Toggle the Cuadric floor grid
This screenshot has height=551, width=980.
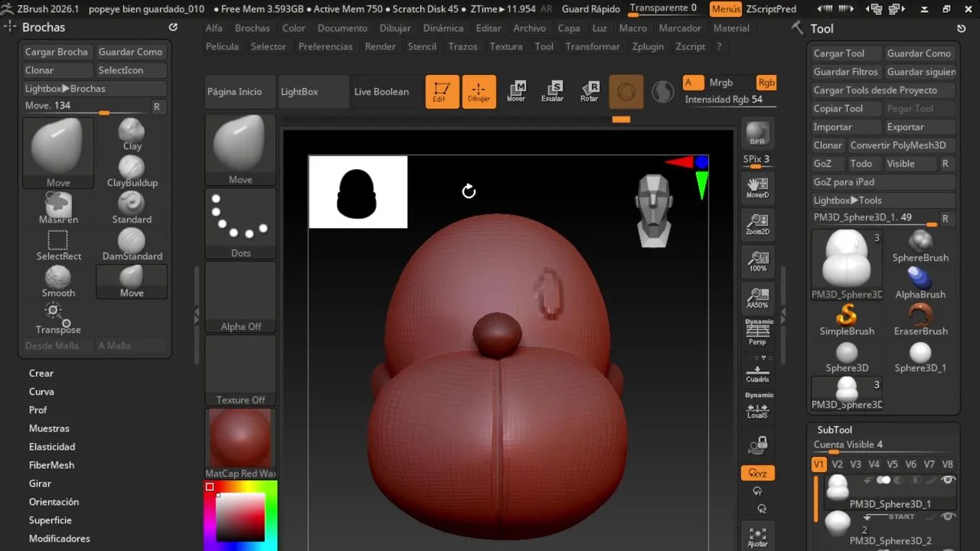(758, 371)
